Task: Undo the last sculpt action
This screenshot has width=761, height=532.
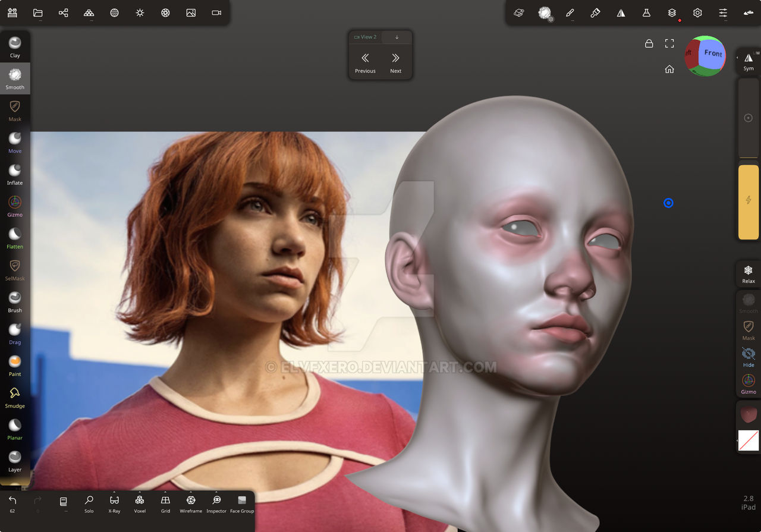Action: point(12,503)
